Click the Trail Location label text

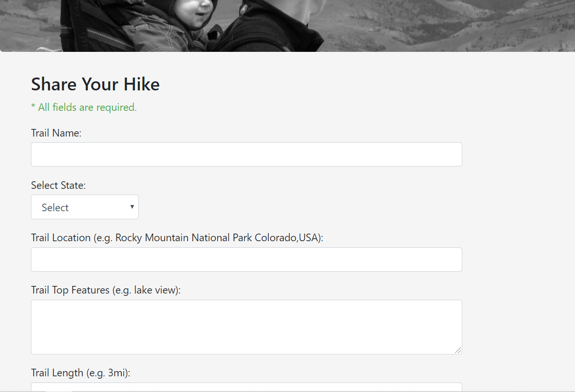pyautogui.click(x=177, y=238)
